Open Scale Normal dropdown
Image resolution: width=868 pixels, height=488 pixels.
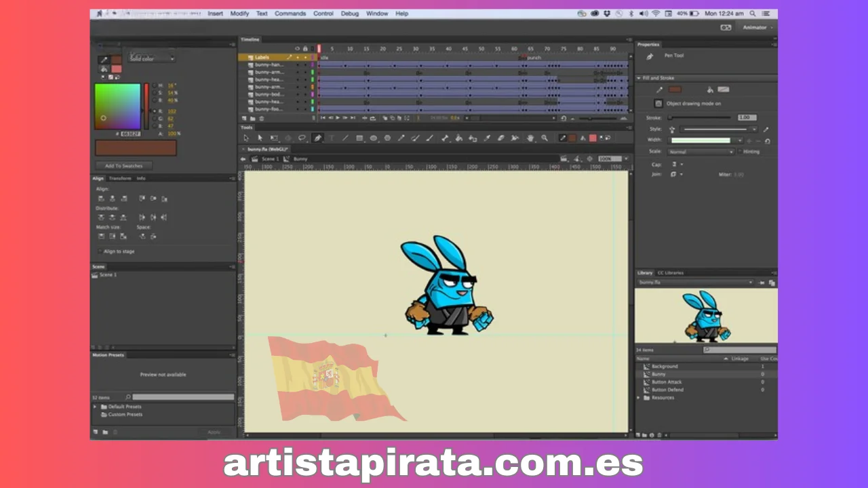[702, 152]
